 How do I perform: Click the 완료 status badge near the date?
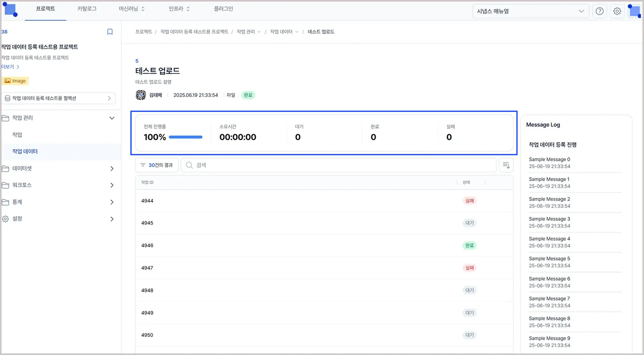pos(248,95)
